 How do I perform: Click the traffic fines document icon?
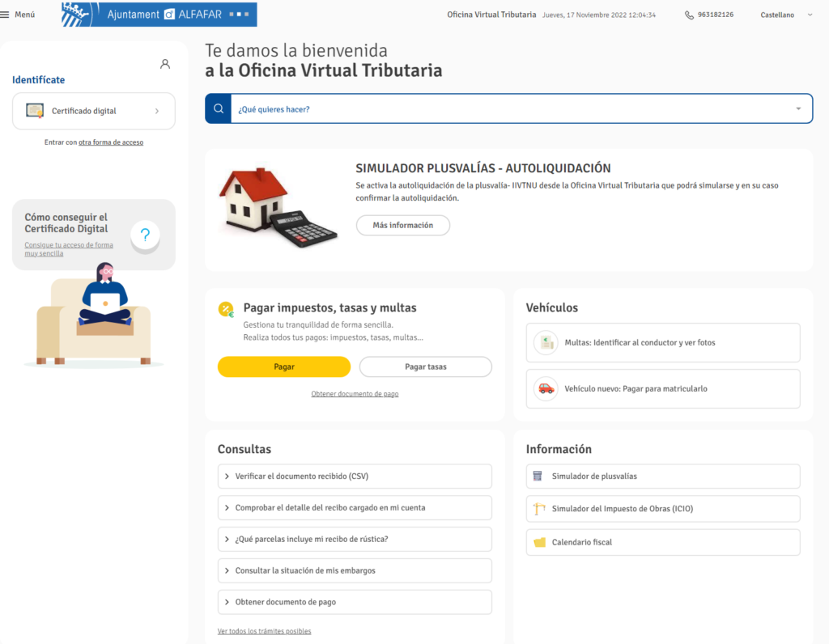546,343
